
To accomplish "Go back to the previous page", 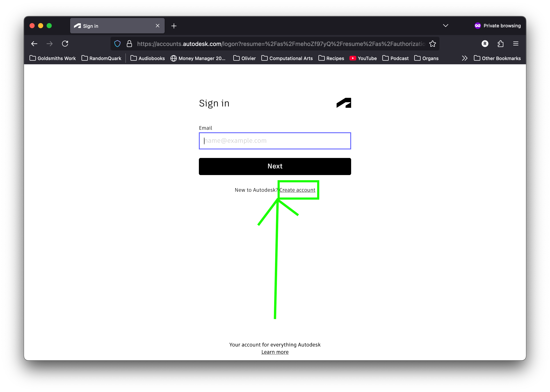I will tap(34, 44).
